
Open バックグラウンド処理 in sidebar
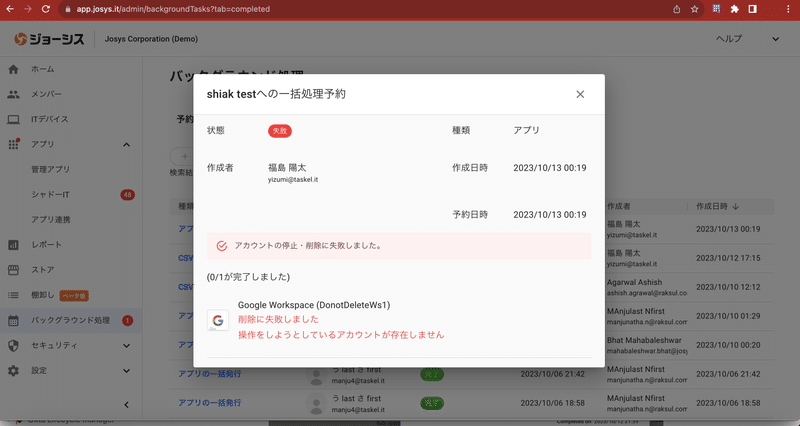pos(71,320)
